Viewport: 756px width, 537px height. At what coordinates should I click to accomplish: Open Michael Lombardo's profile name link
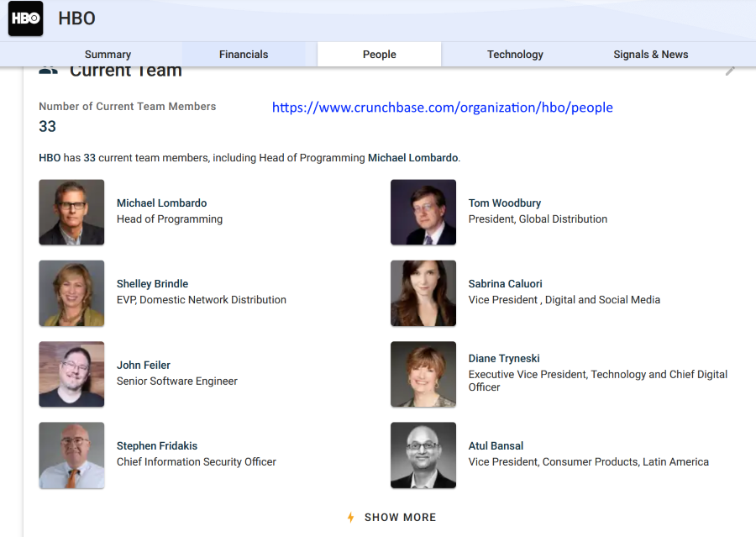click(x=161, y=203)
